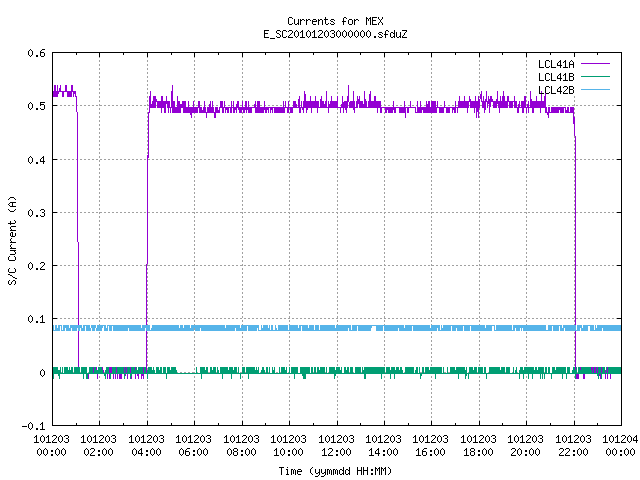
Task: Click the 101204 00:00 x-axis tick label
Action: point(620,445)
